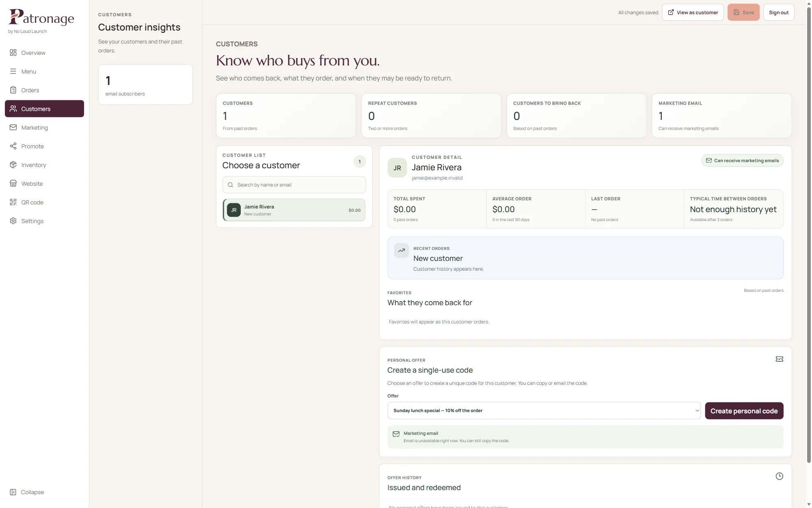Open the Customers section in sidebar
The width and height of the screenshot is (812, 508).
pyautogui.click(x=44, y=109)
